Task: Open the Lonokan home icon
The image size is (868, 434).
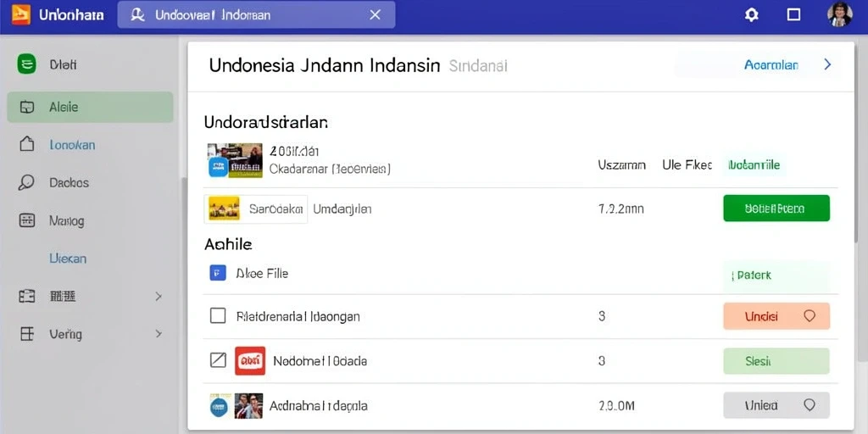Action: (x=26, y=144)
